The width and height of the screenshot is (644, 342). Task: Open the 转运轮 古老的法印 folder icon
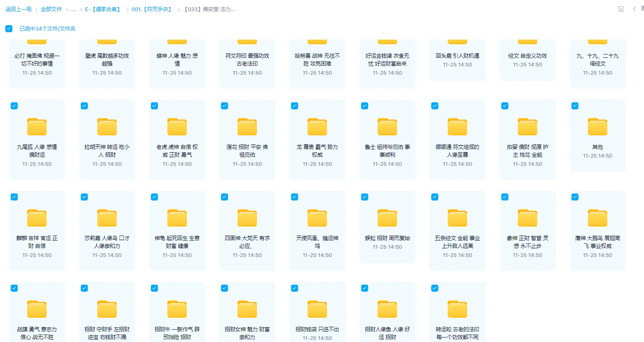458,309
